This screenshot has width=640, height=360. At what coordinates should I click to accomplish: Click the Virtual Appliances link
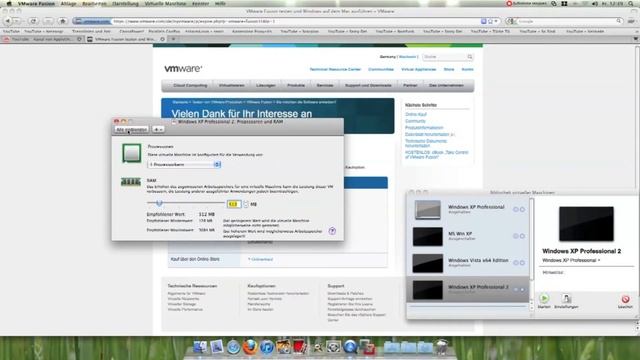pyautogui.click(x=419, y=69)
